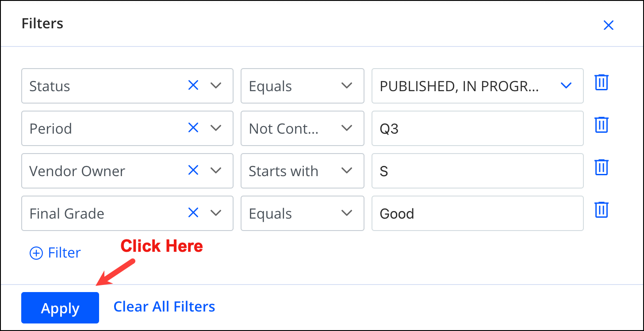Open the Not Contains operator dropdown

(x=303, y=128)
